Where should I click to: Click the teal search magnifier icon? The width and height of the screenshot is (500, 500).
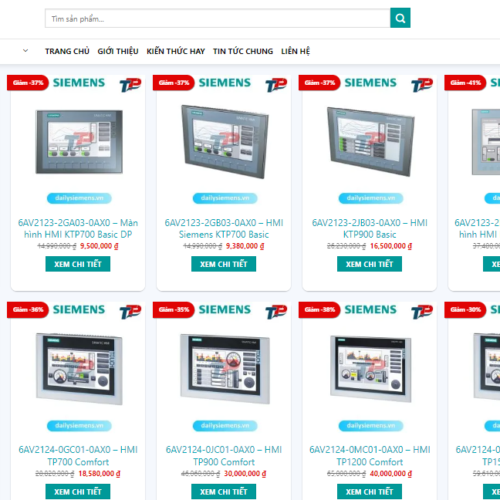pos(400,18)
